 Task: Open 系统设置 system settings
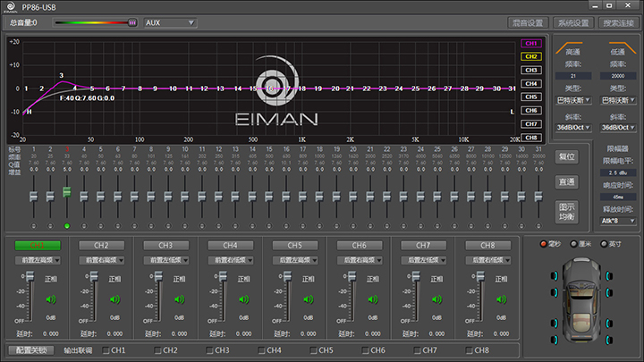573,23
